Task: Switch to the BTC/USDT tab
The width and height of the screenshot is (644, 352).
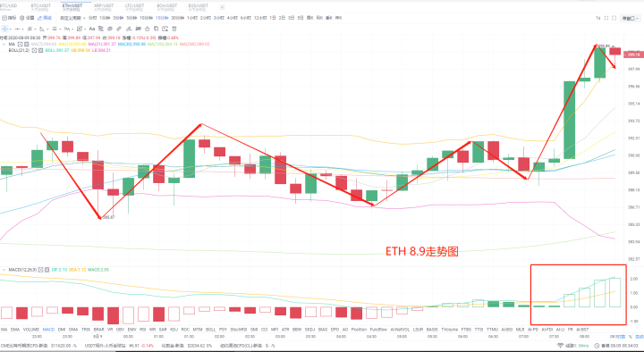Action: coord(40,7)
